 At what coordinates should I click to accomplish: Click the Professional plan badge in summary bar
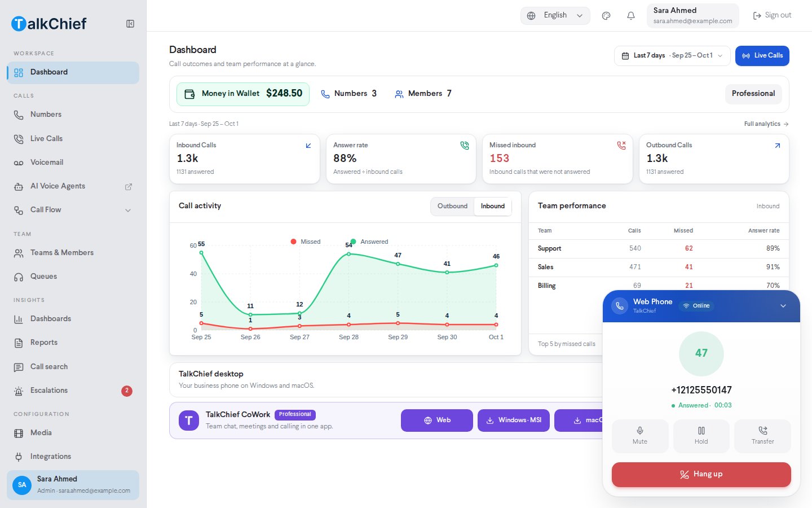[753, 94]
